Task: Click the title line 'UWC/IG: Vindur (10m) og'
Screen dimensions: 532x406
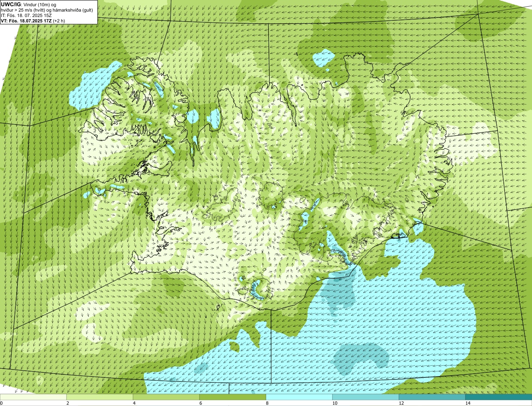Action: click(29, 4)
